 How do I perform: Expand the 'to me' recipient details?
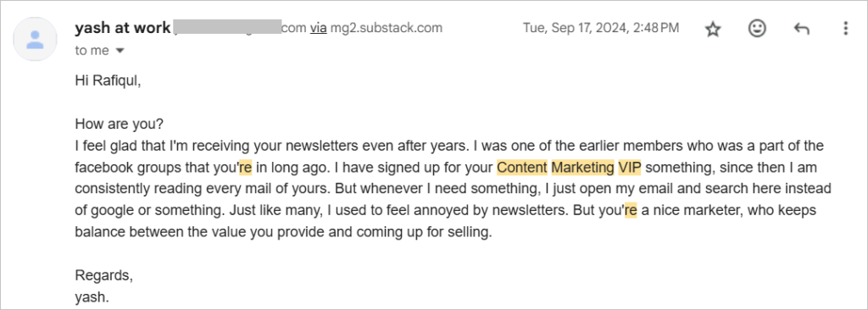(120, 51)
